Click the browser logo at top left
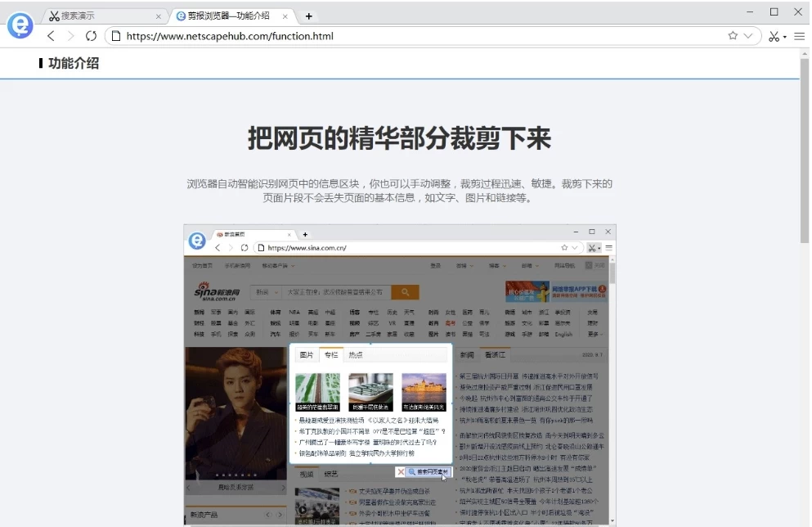This screenshot has height=527, width=812. pyautogui.click(x=19, y=25)
